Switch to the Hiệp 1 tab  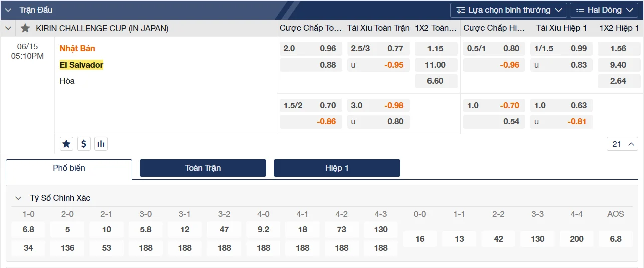tap(337, 168)
